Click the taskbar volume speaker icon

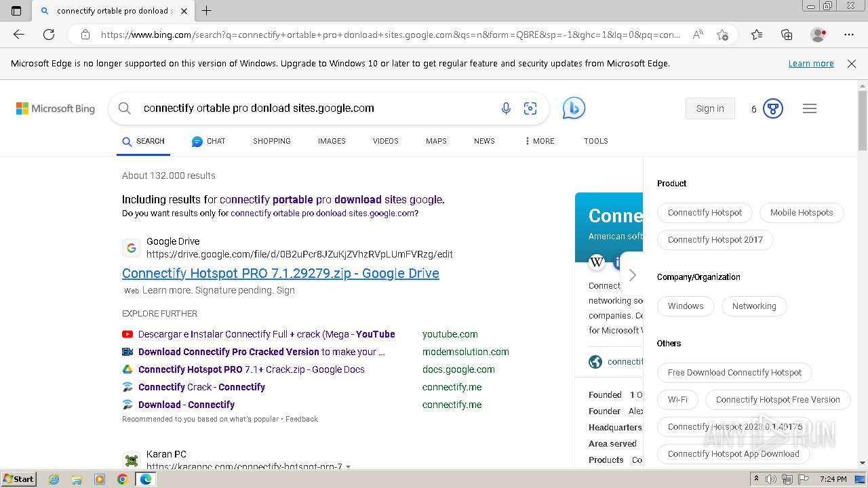click(x=772, y=479)
